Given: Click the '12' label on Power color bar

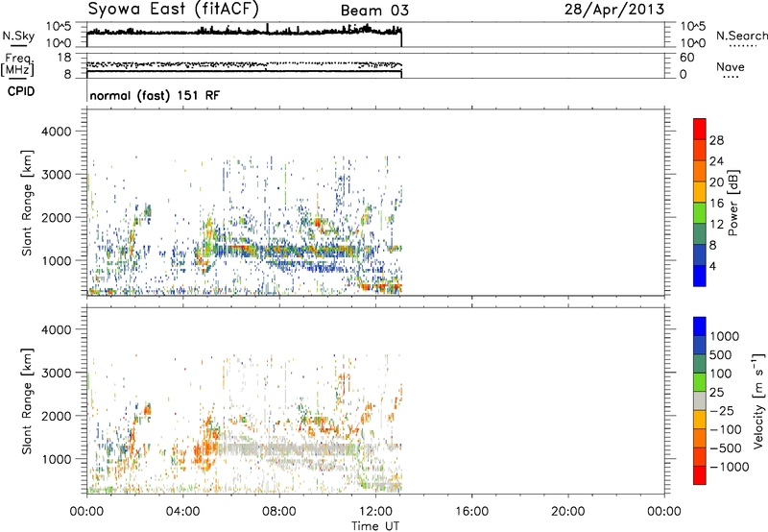Looking at the screenshot, I should tap(716, 225).
